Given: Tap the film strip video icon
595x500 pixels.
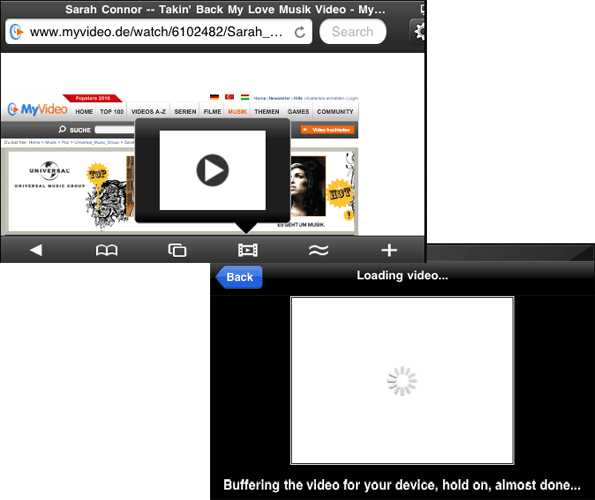Looking at the screenshot, I should [x=248, y=250].
